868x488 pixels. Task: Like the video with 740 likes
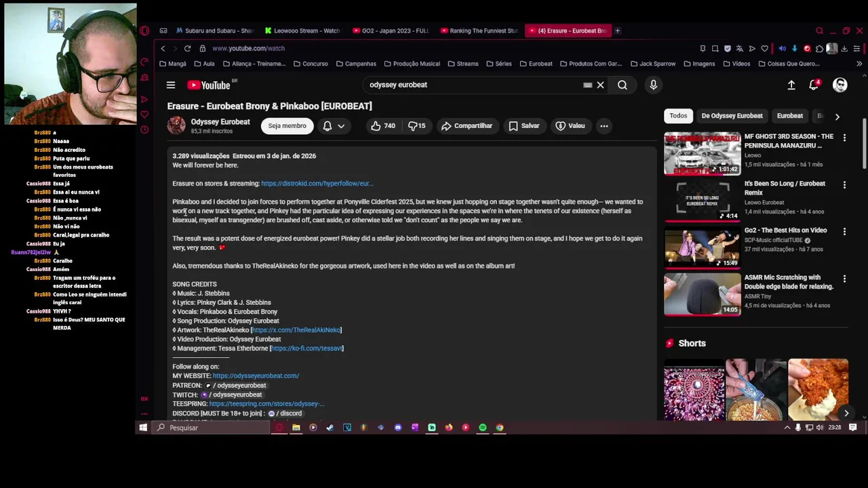pos(382,126)
